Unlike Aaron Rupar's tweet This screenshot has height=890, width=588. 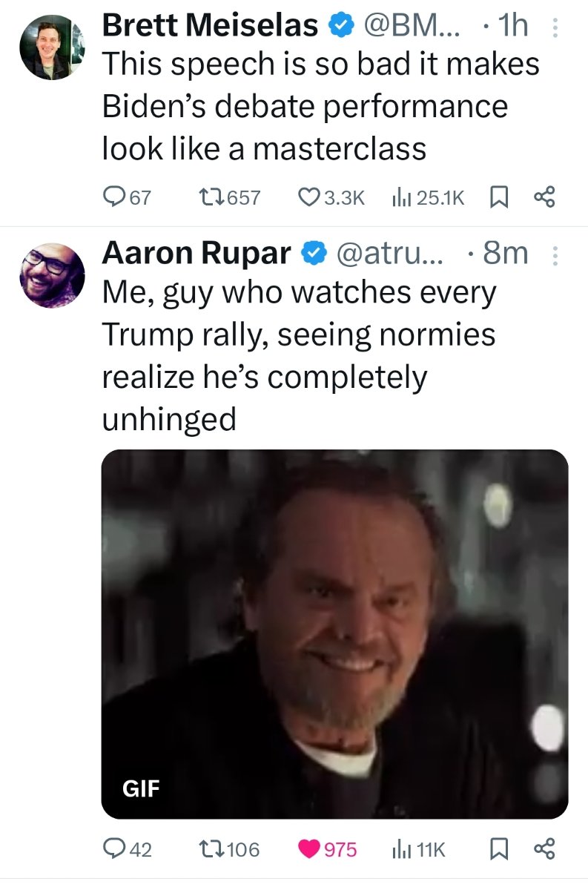[x=310, y=848]
